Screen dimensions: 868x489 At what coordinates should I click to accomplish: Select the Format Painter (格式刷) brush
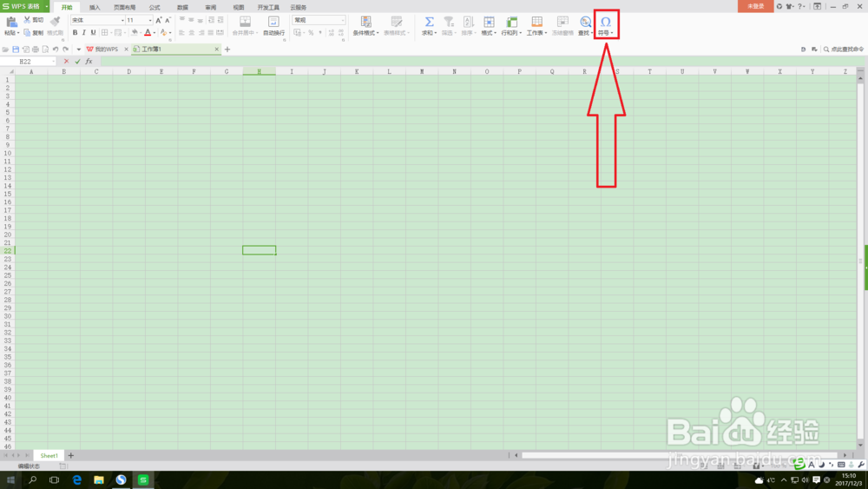[x=55, y=22]
